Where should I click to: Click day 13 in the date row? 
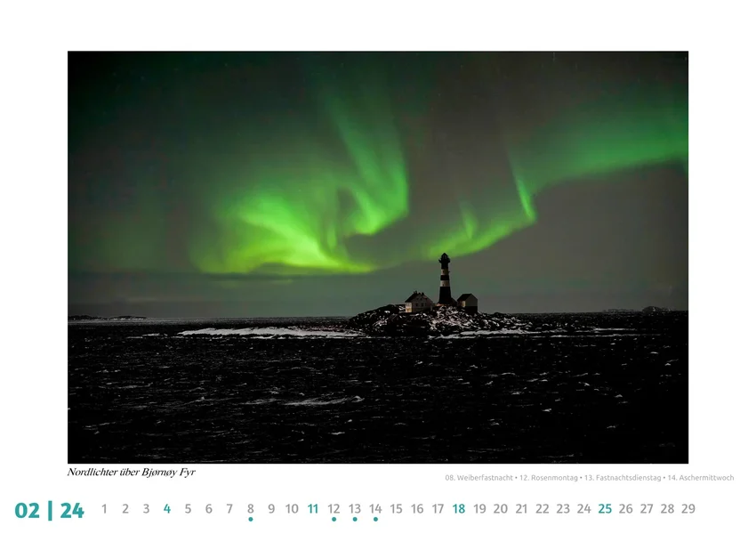pyautogui.click(x=355, y=509)
